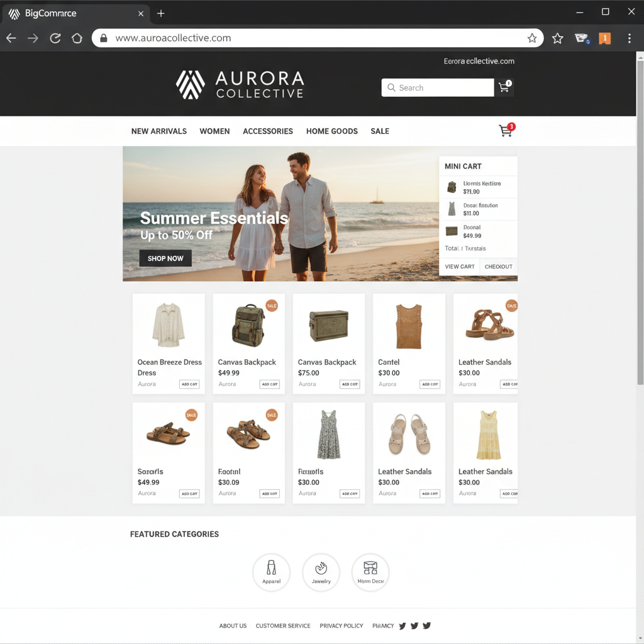Image resolution: width=644 pixels, height=644 pixels.
Task: Click the Eerora ecllective.com header text
Action: (479, 61)
